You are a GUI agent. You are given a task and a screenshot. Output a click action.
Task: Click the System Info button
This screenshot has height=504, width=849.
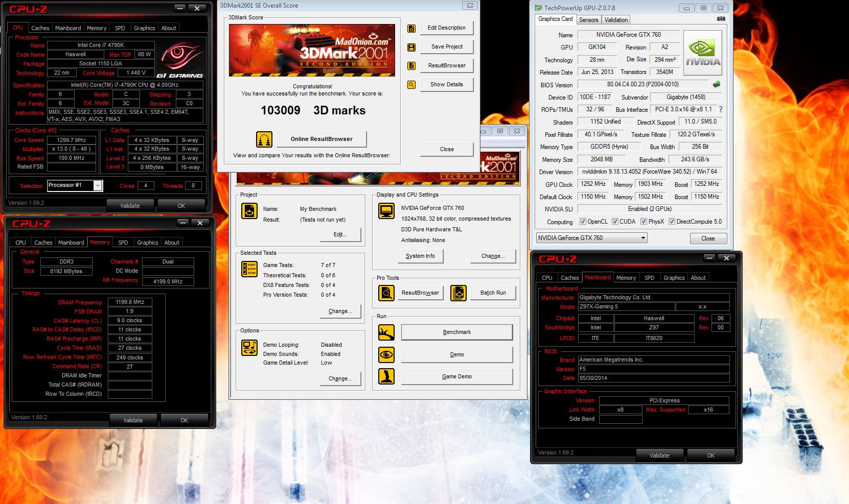[420, 256]
